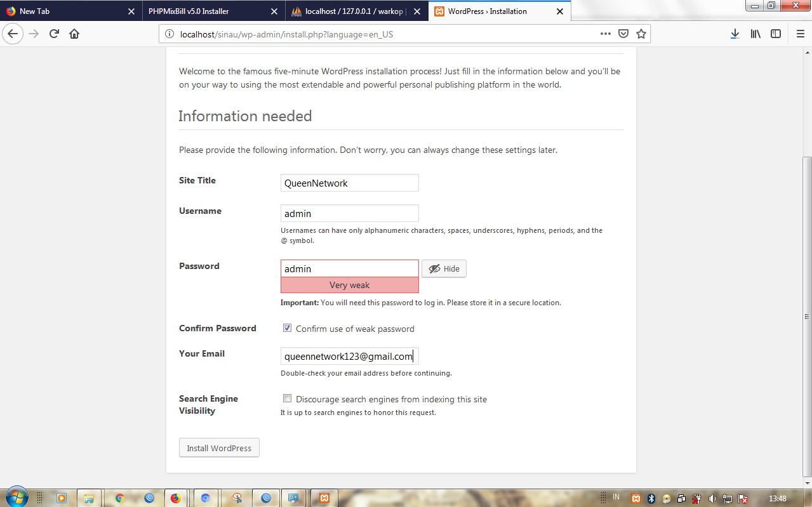The image size is (812, 507).
Task: Click Double-check your email address text
Action: (x=366, y=373)
